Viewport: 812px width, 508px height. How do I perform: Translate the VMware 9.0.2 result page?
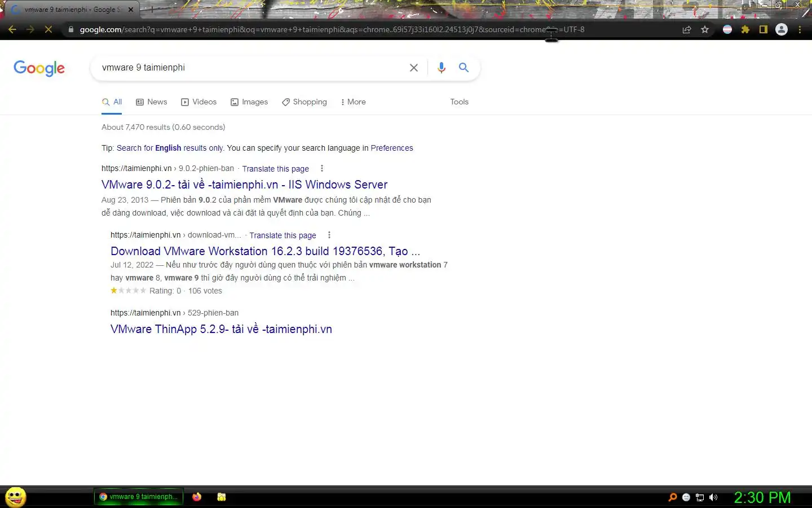click(276, 169)
